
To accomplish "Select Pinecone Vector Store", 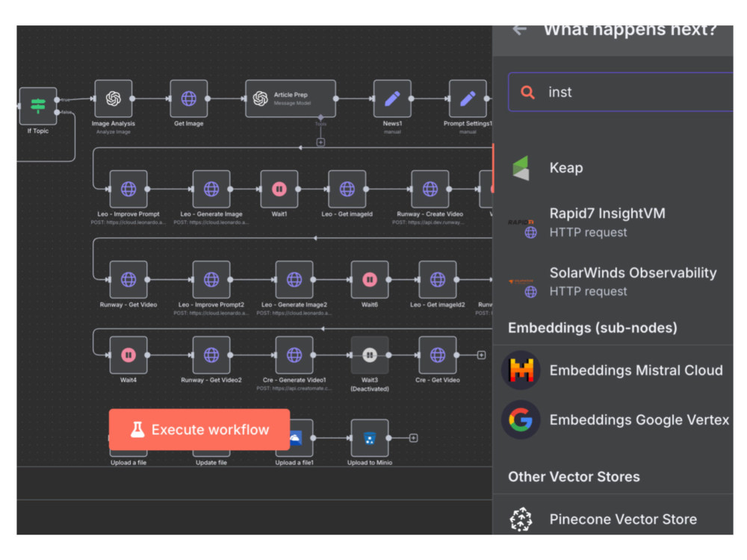I will click(x=613, y=519).
